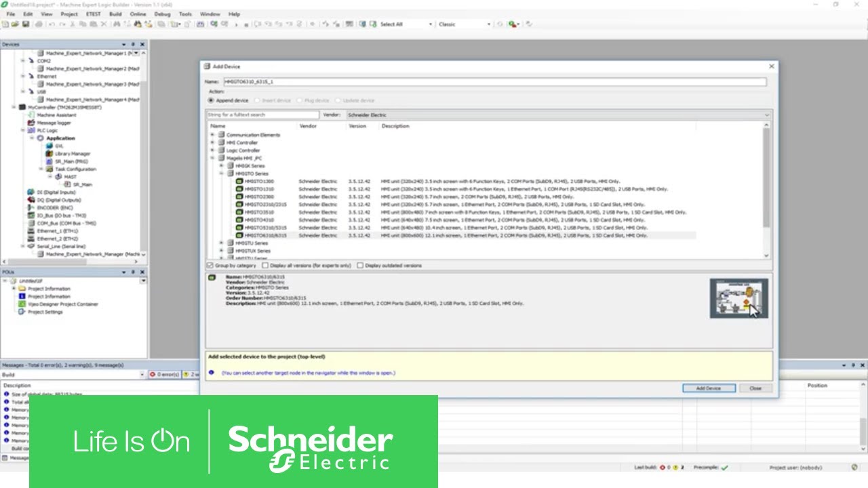Click the IO_Bus icon in Devices tree

point(31,216)
